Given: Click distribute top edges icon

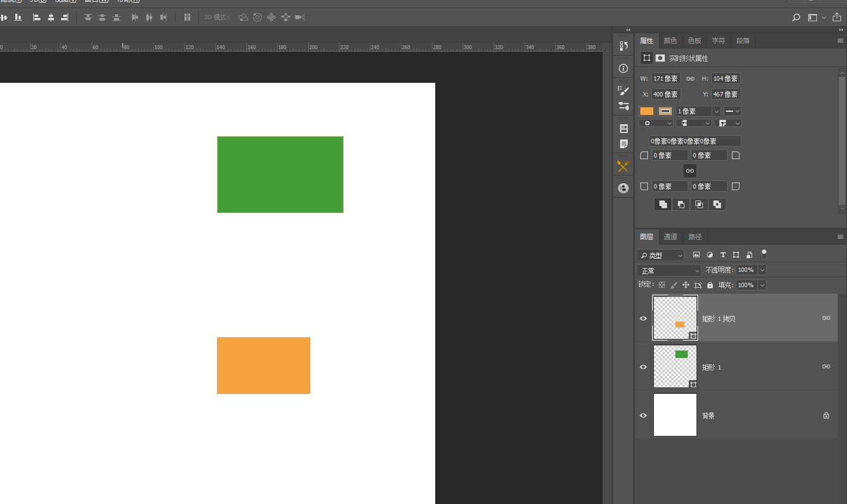Looking at the screenshot, I should (88, 17).
